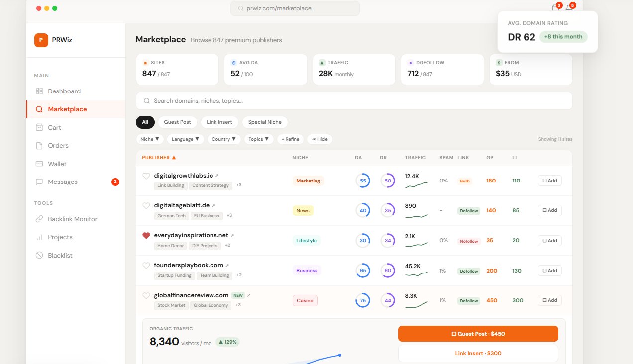This screenshot has width=633, height=364.
Task: Click the notification bell icon
Action: click(x=569, y=8)
